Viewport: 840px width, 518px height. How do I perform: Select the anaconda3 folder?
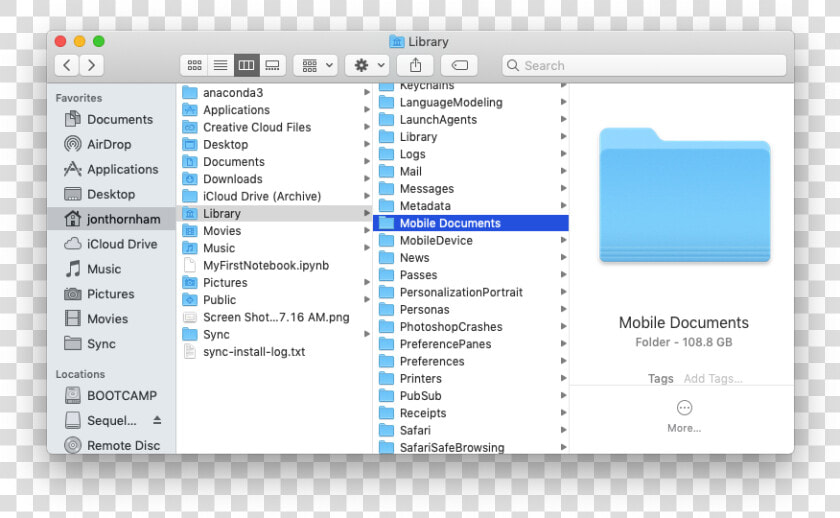(274, 93)
